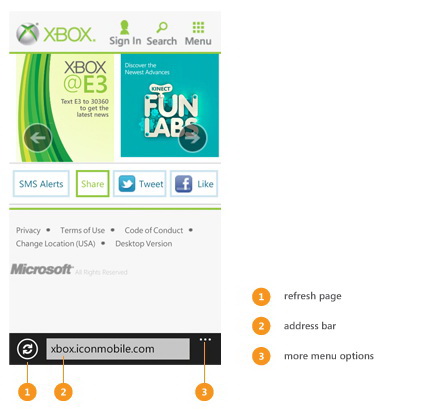
Task: Open Kinect Fun Labs banner
Action: tap(170, 105)
